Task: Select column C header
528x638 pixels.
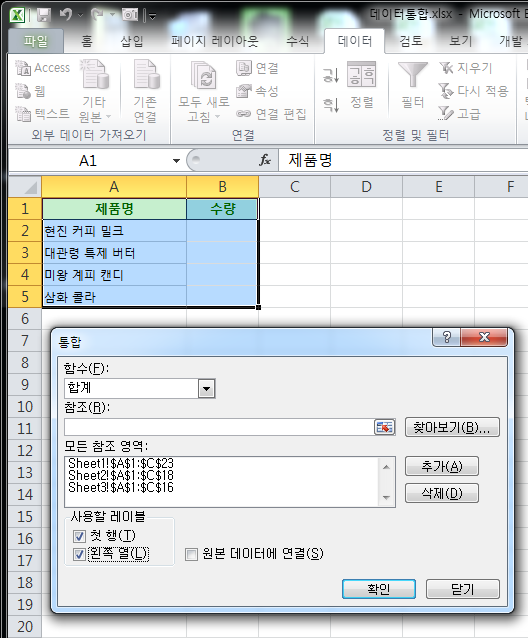Action: coord(295,187)
